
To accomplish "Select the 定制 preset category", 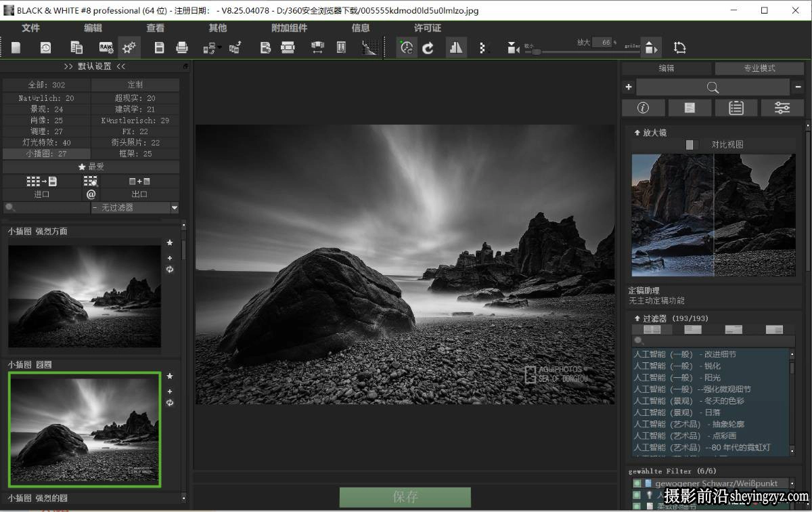I will [135, 85].
